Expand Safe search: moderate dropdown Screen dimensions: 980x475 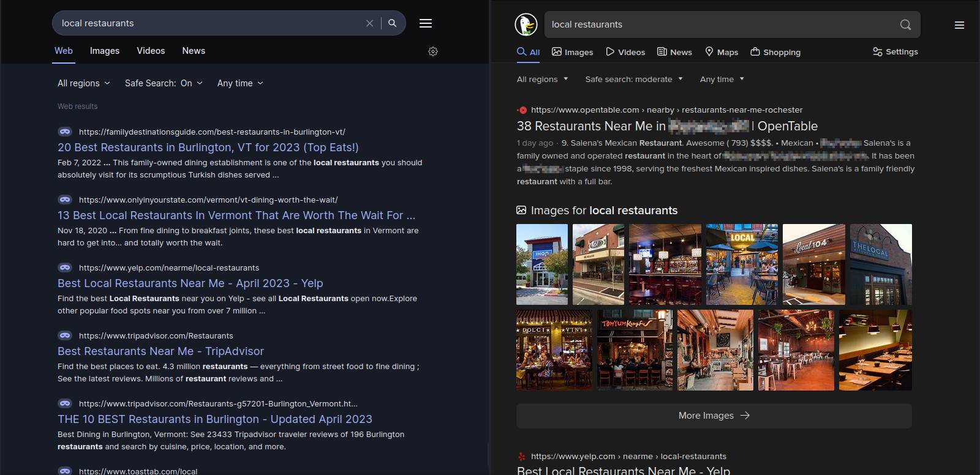point(634,79)
